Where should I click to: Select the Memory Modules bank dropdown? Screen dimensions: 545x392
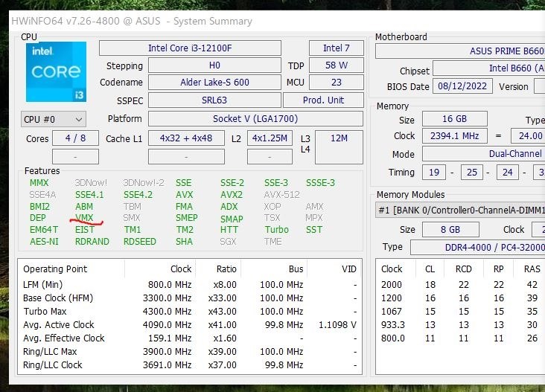click(x=460, y=210)
